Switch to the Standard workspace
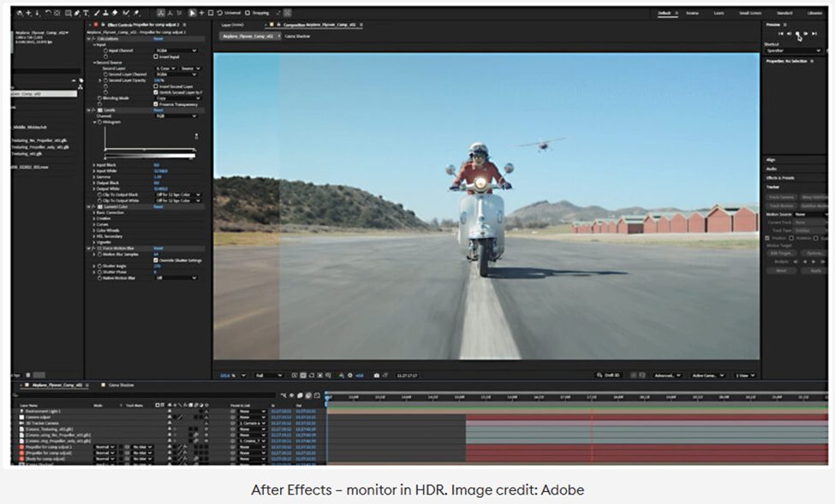The height and width of the screenshot is (504, 835). (784, 13)
